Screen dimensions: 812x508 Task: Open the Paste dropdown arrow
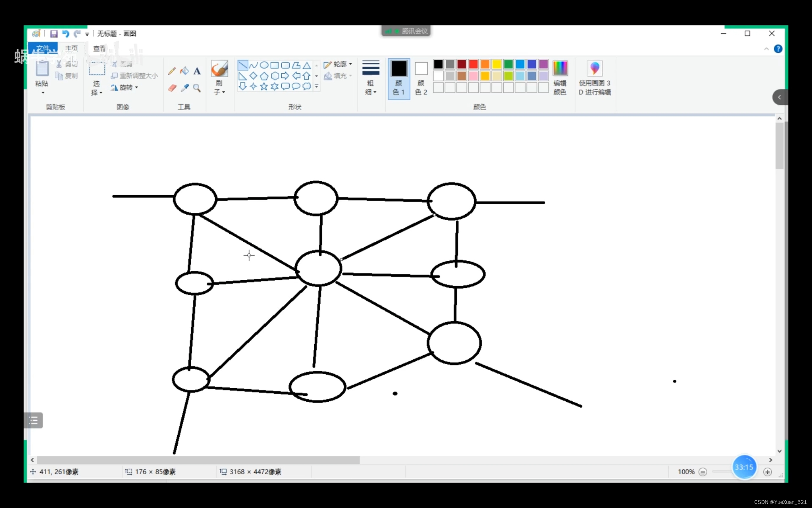tap(43, 93)
